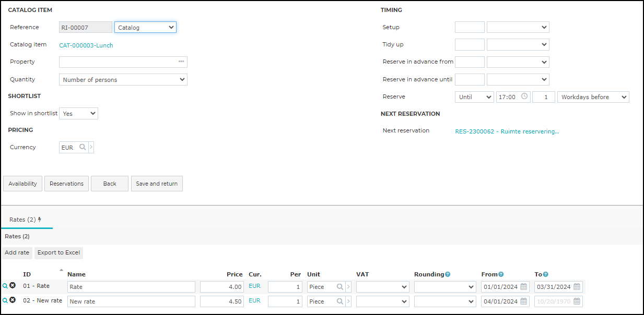Image resolution: width=644 pixels, height=315 pixels.
Task: Open the To date calendar for 01 - Rate
Action: coord(577,287)
